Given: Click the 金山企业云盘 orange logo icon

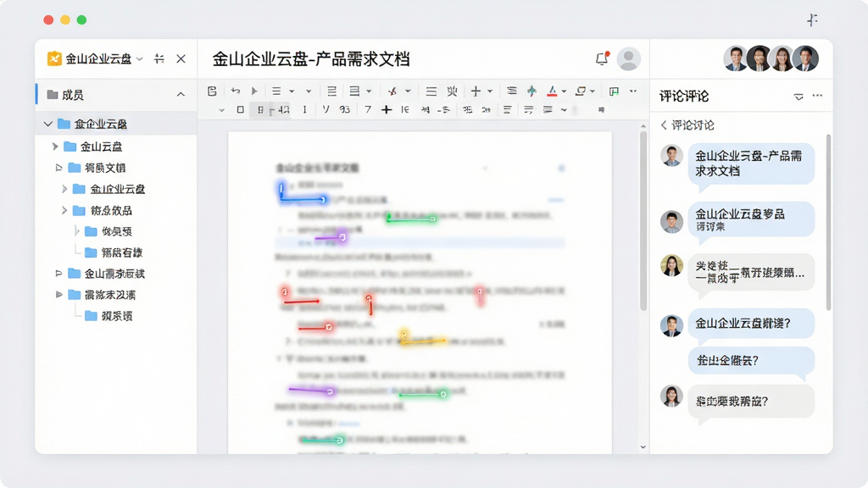Looking at the screenshot, I should tap(54, 58).
